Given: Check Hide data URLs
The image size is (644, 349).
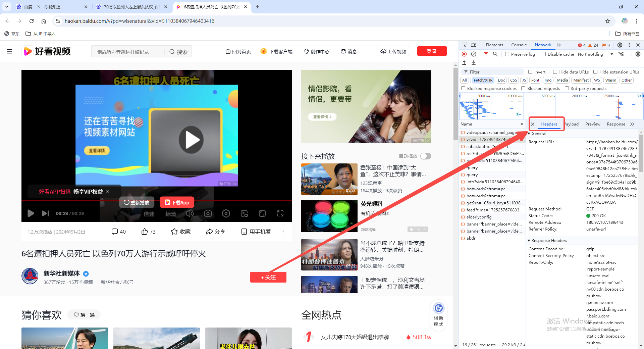Looking at the screenshot, I should tap(555, 72).
